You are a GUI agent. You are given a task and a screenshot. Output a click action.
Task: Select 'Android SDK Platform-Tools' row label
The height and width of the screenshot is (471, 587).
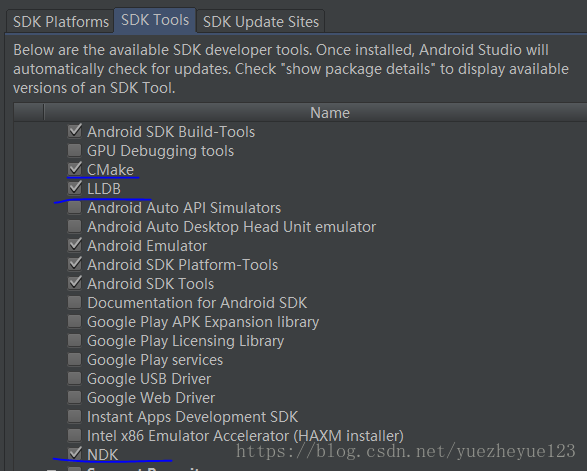[x=183, y=265]
